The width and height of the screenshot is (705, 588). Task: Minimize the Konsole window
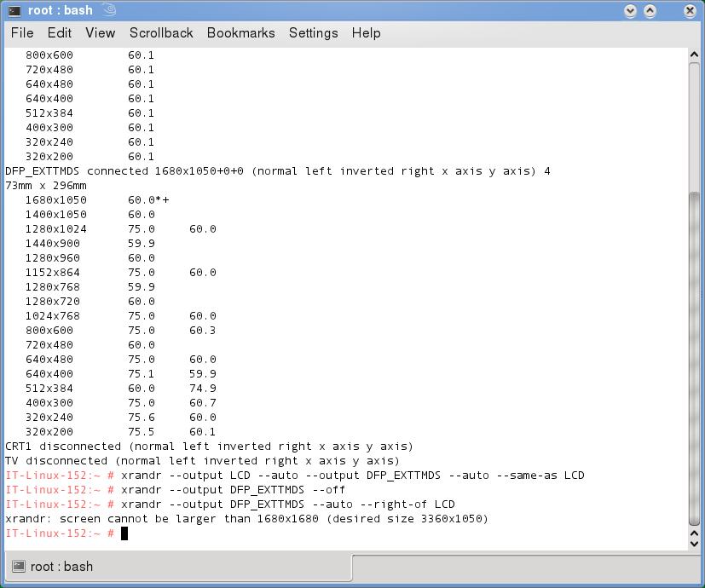click(x=631, y=11)
